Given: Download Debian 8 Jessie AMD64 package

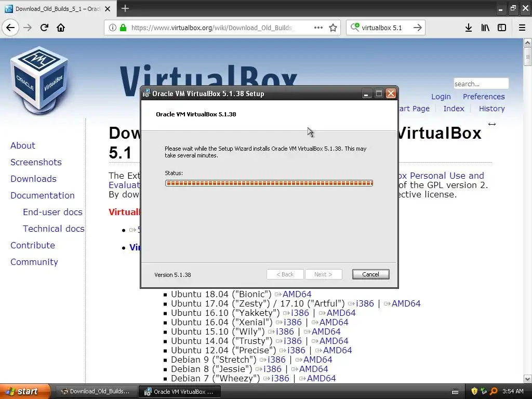Looking at the screenshot, I should coord(313,369).
